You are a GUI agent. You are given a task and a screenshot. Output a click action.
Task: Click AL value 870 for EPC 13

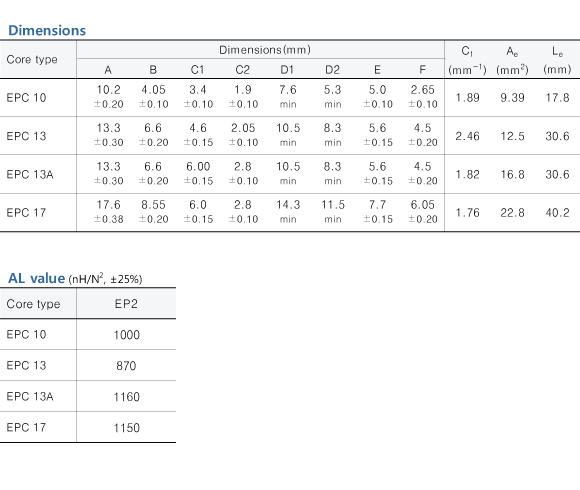tap(126, 366)
